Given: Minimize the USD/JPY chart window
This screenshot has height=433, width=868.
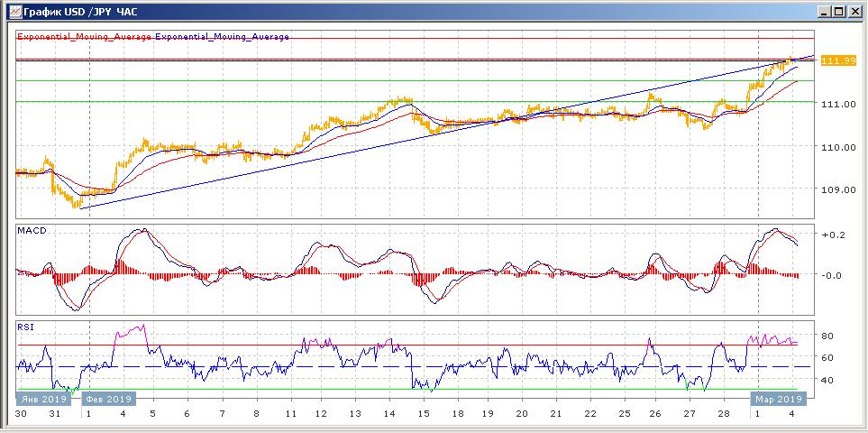Looking at the screenshot, I should 824,12.
